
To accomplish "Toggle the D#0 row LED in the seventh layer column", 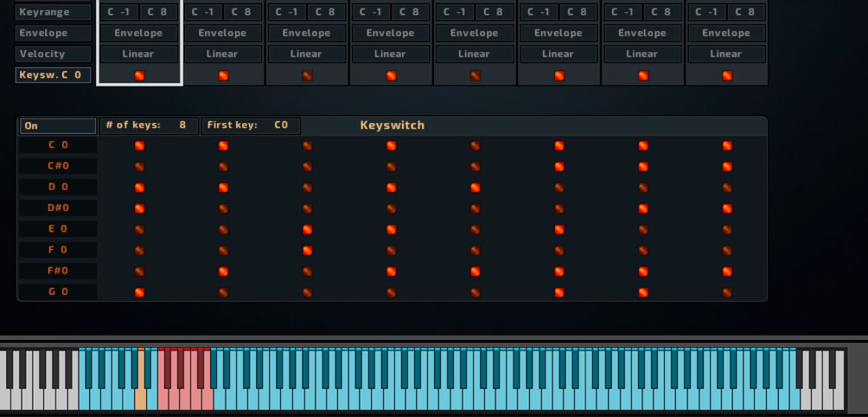I will point(643,208).
